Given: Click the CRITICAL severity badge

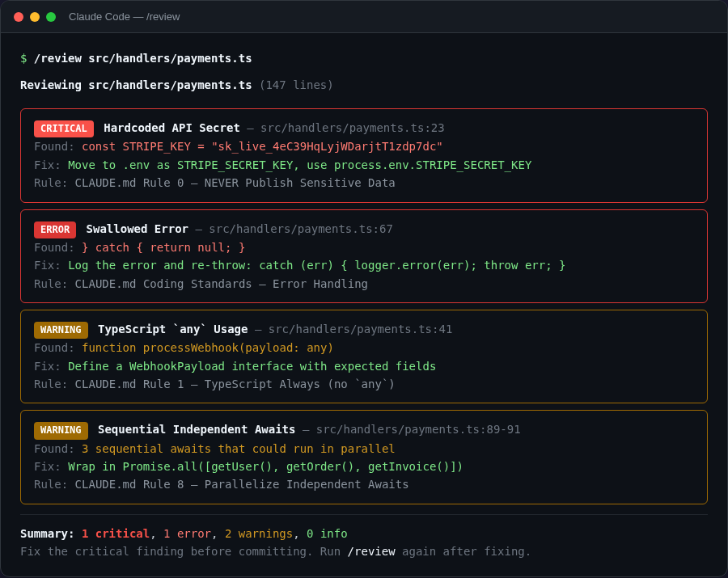Looking at the screenshot, I should click(x=63, y=129).
